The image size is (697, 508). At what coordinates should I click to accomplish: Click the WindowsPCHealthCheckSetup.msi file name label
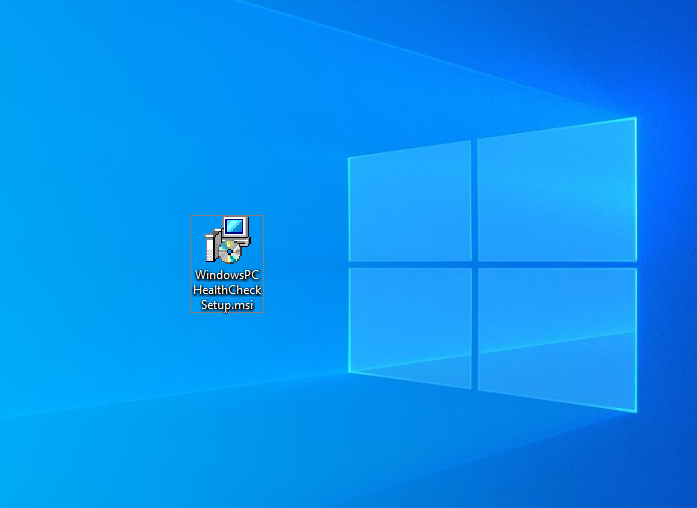(x=227, y=290)
